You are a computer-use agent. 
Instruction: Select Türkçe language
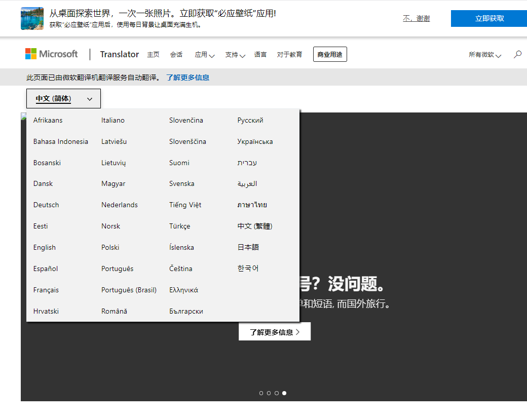(180, 226)
